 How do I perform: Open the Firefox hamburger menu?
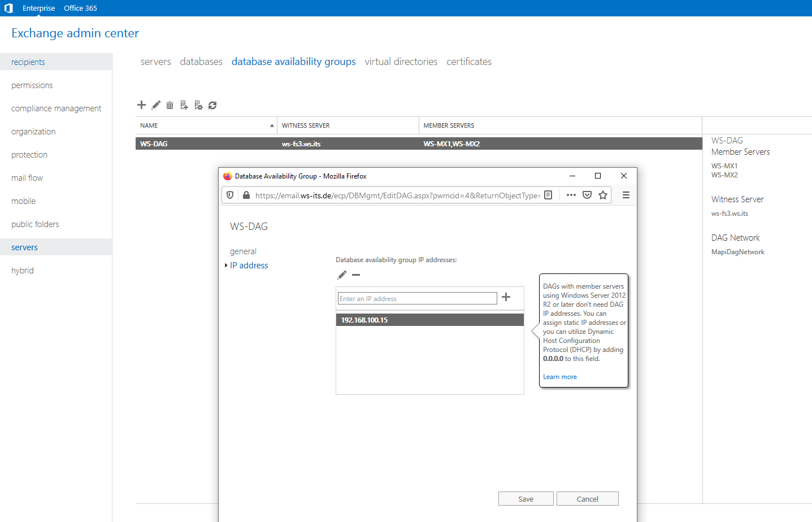coord(626,195)
